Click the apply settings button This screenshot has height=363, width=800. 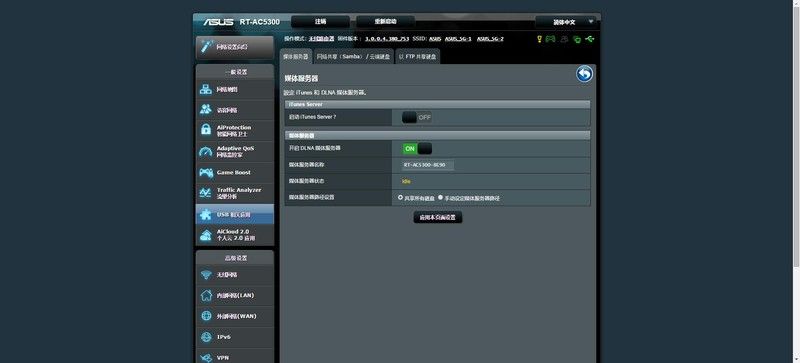[438, 217]
